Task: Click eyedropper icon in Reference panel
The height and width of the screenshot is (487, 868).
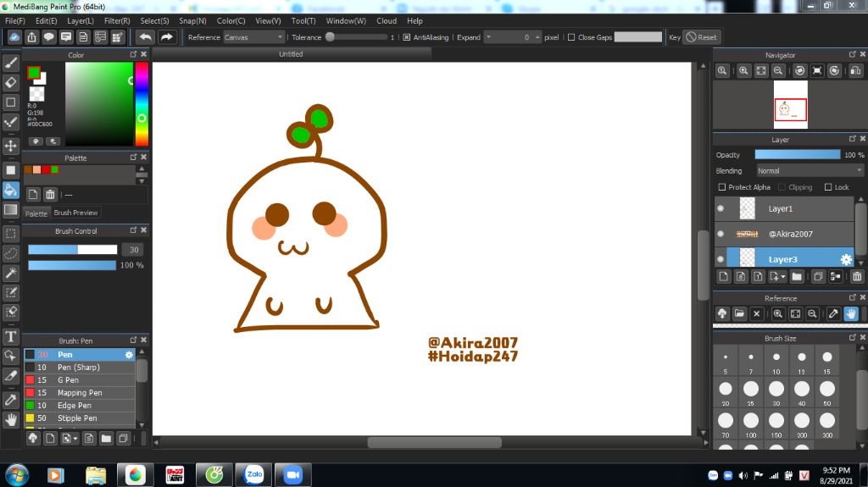Action: (x=834, y=313)
